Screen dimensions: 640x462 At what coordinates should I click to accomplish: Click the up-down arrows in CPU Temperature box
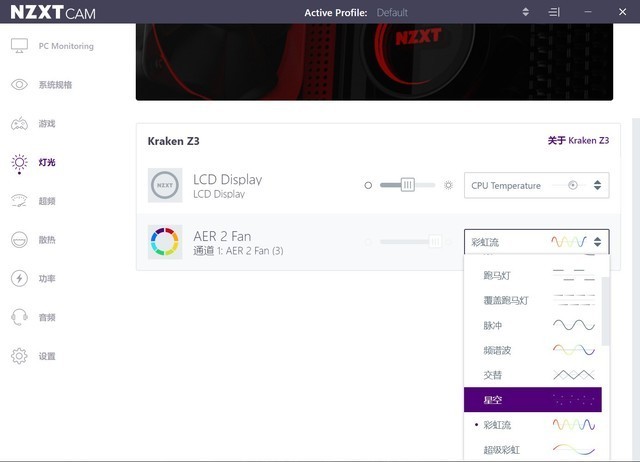tap(597, 185)
